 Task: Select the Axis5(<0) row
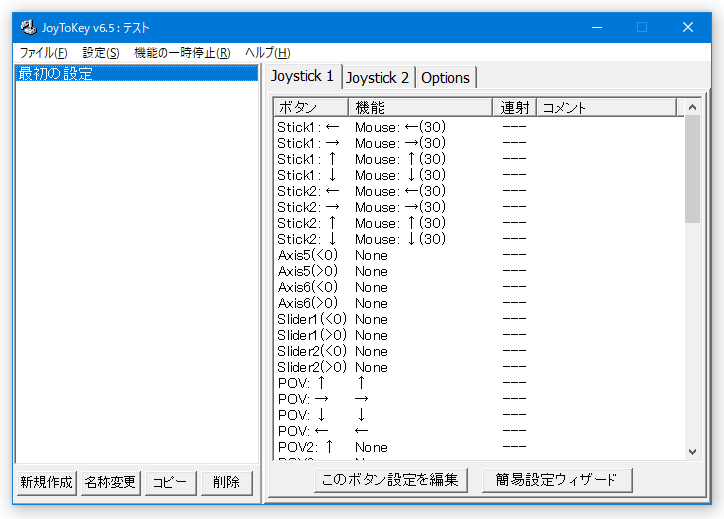[x=479, y=255]
